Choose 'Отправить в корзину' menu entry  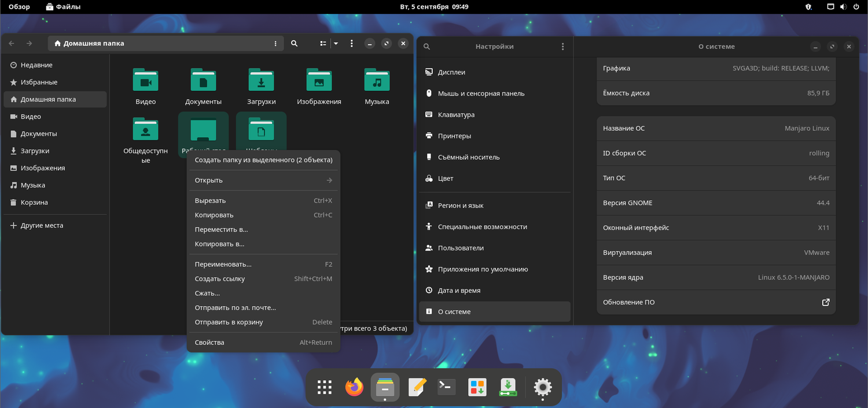click(229, 322)
